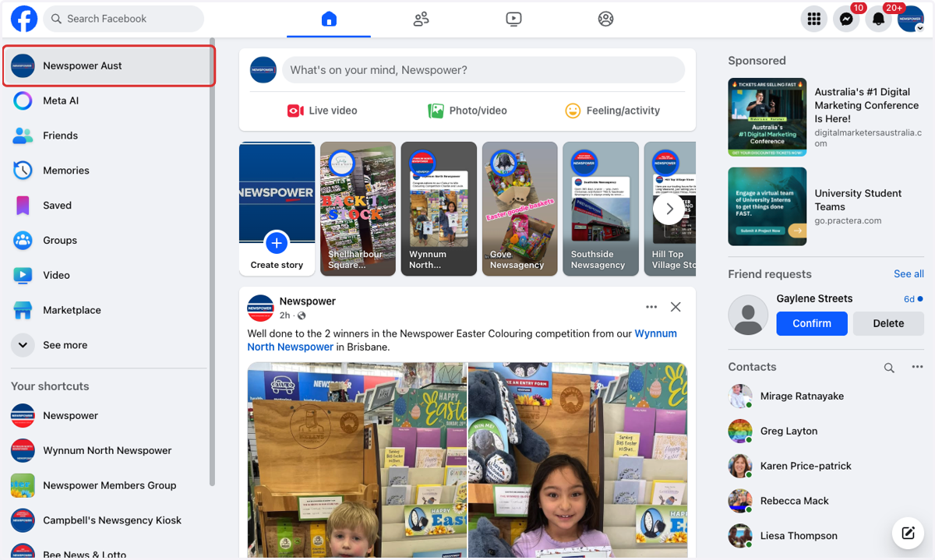Image resolution: width=935 pixels, height=560 pixels.
Task: Open left post photo of boy
Action: pos(357,460)
